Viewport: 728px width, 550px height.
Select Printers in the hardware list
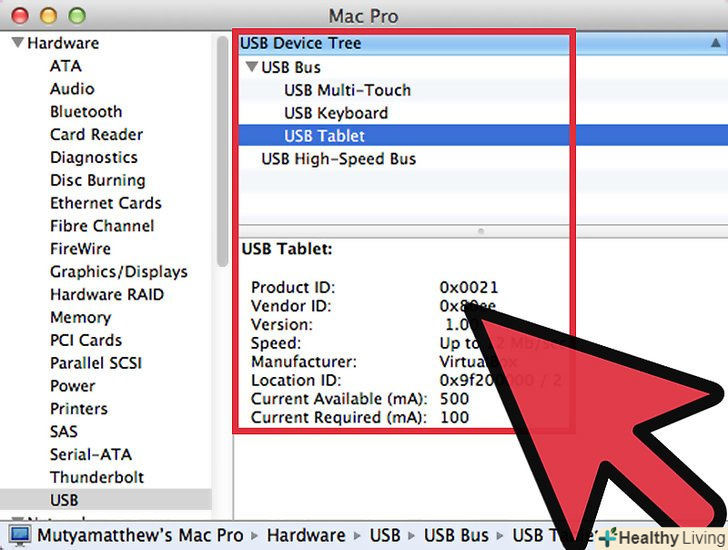click(78, 409)
